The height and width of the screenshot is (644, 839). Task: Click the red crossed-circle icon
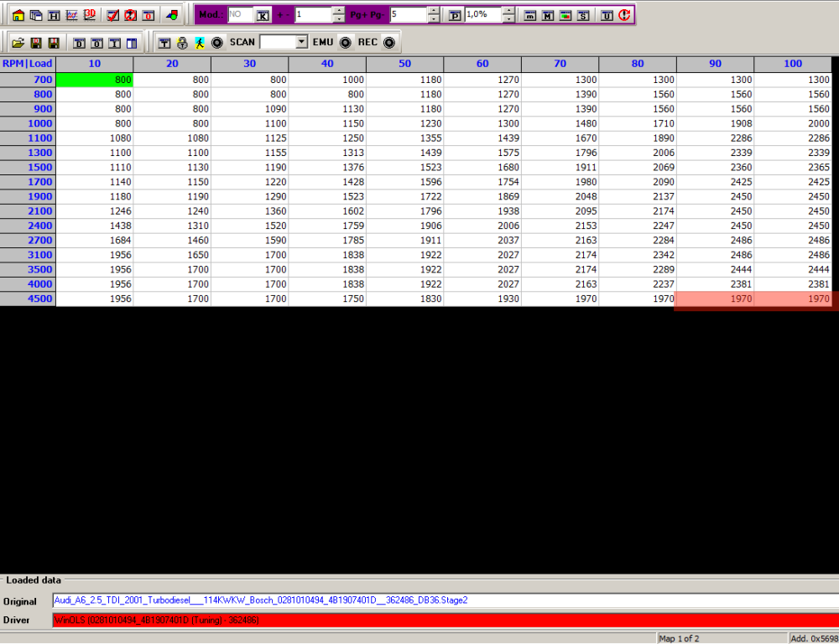131,15
